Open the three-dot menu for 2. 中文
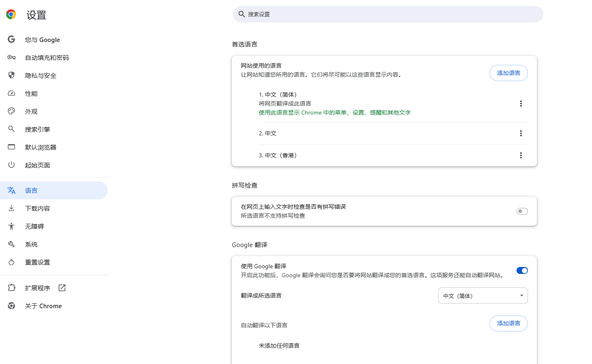592x364 pixels. click(521, 133)
